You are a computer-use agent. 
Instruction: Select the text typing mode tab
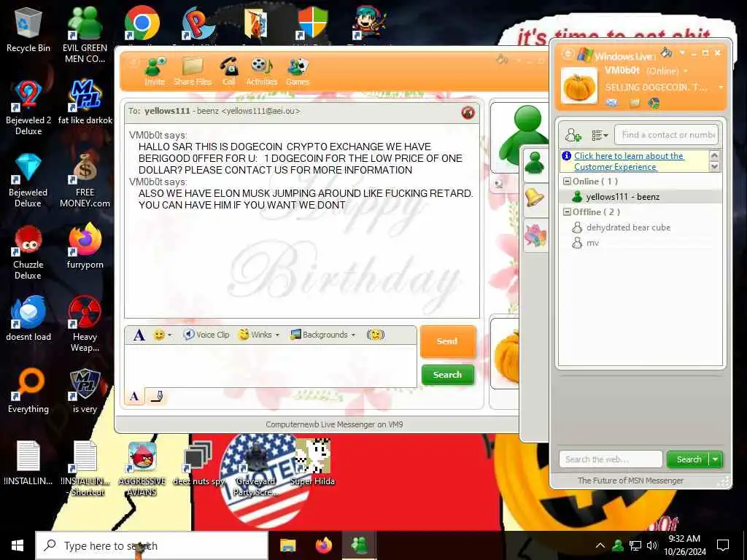pos(134,396)
